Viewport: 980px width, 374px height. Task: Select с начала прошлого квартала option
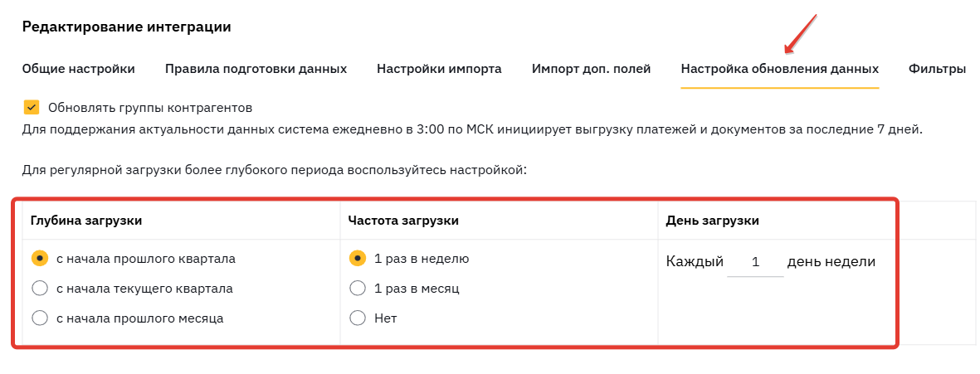[x=40, y=258]
